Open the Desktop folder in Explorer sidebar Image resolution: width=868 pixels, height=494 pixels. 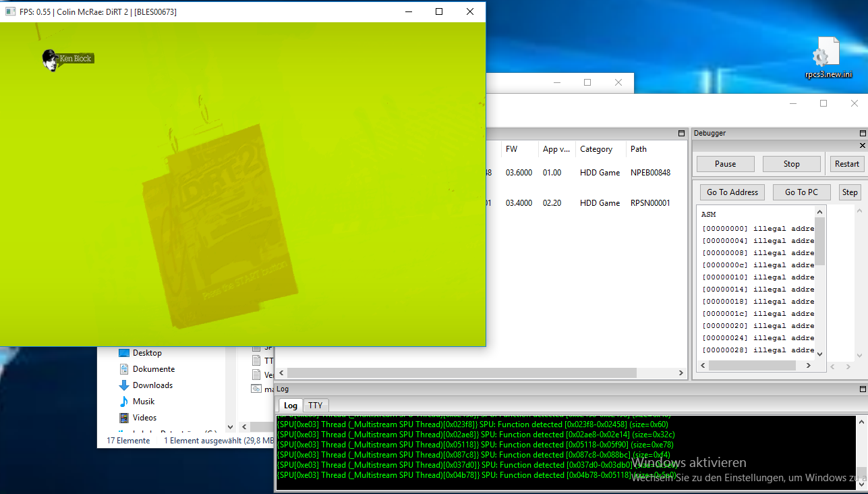pos(147,353)
